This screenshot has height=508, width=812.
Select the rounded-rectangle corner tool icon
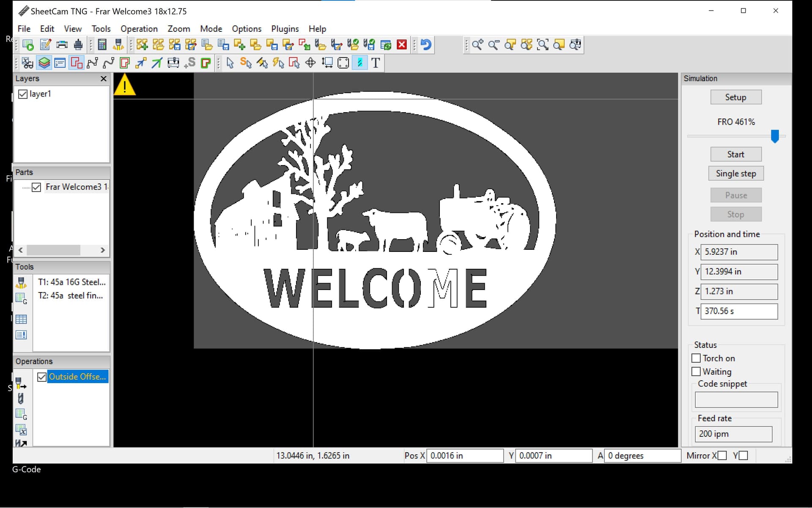[x=343, y=63]
